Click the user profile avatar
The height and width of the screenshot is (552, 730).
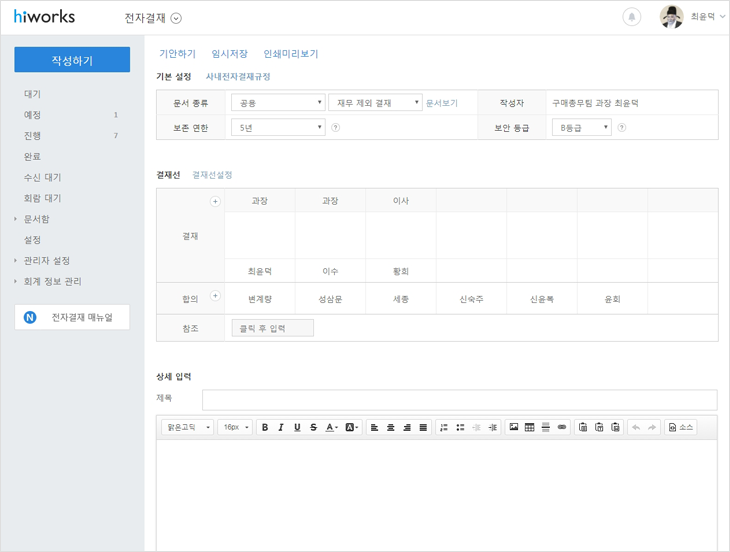(x=671, y=17)
